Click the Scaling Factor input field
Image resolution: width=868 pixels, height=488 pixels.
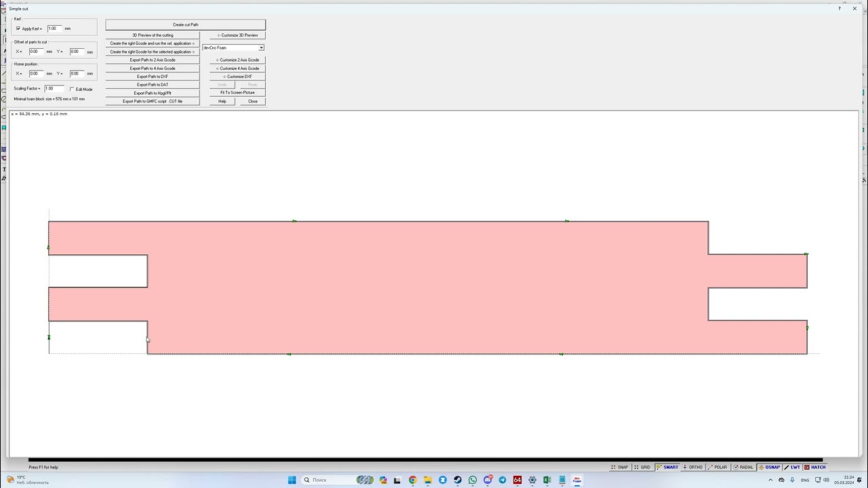pos(54,88)
